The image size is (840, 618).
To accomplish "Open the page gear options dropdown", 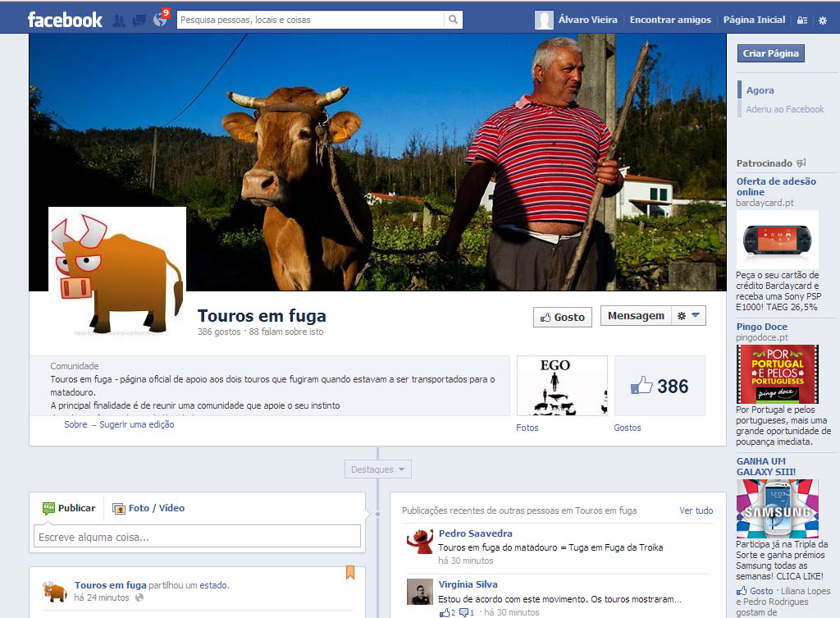I will [688, 316].
